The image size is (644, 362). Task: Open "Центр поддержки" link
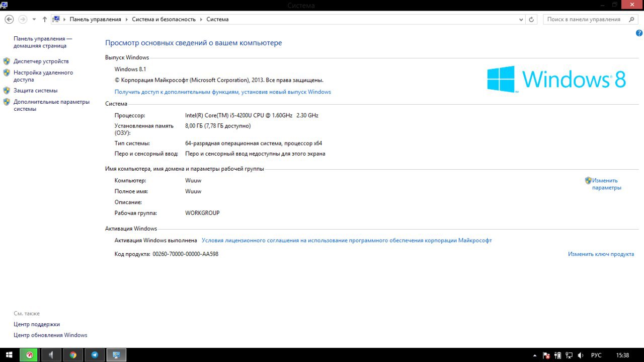click(37, 324)
